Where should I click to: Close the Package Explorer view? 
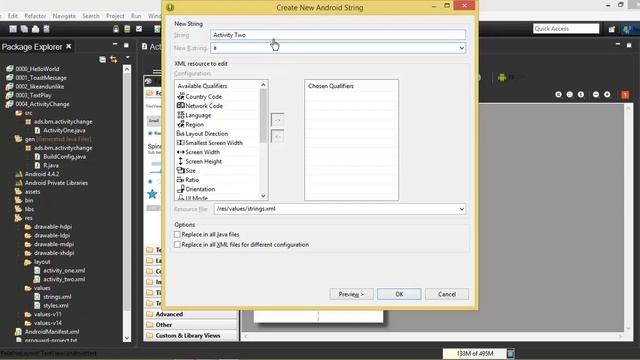[x=69, y=47]
